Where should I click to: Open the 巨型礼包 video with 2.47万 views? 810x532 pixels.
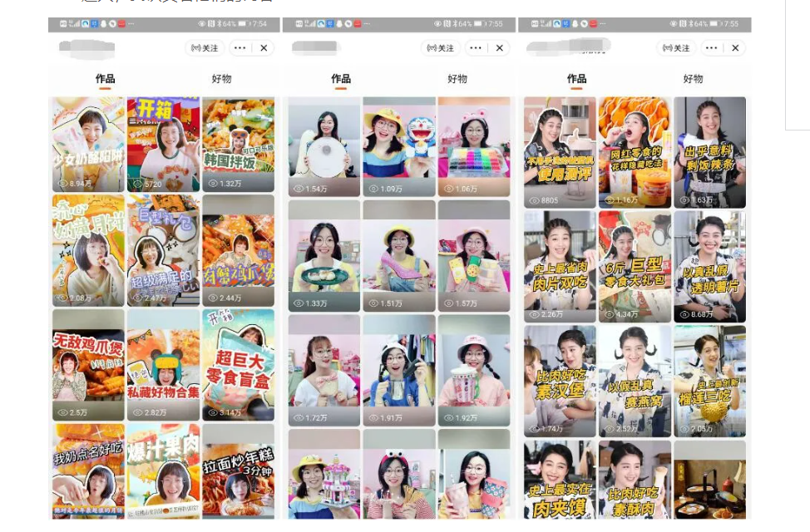click(163, 250)
